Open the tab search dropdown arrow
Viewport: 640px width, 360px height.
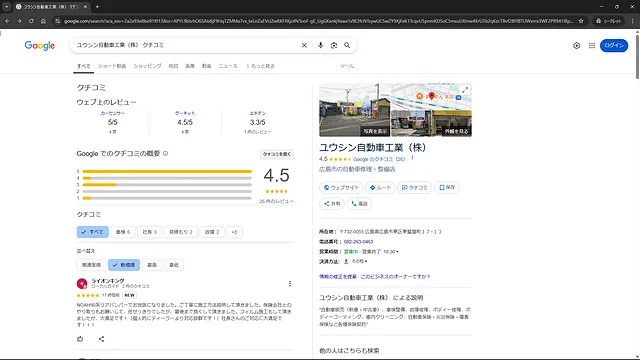click(7, 7)
